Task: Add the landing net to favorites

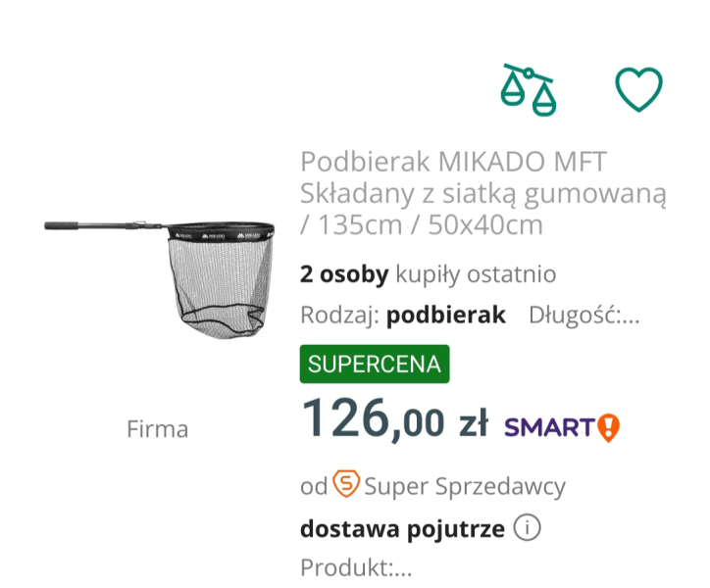Action: point(638,89)
